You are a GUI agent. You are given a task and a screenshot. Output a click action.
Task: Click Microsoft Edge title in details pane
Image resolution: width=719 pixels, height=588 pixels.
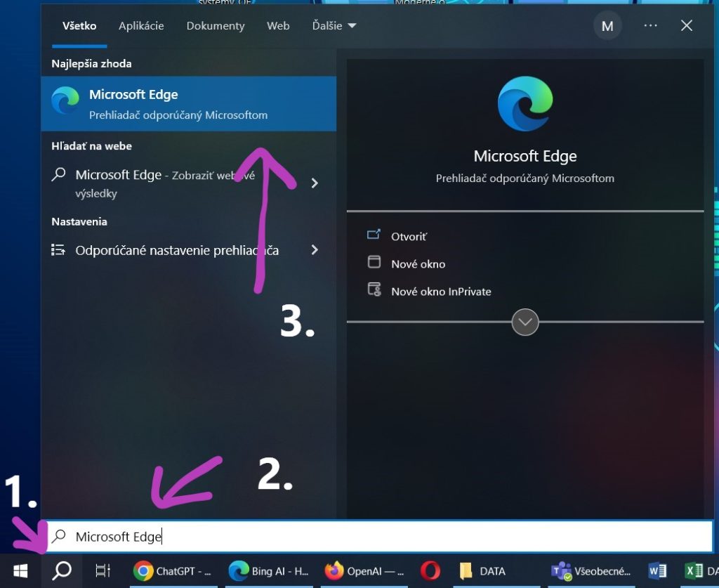[x=525, y=156]
